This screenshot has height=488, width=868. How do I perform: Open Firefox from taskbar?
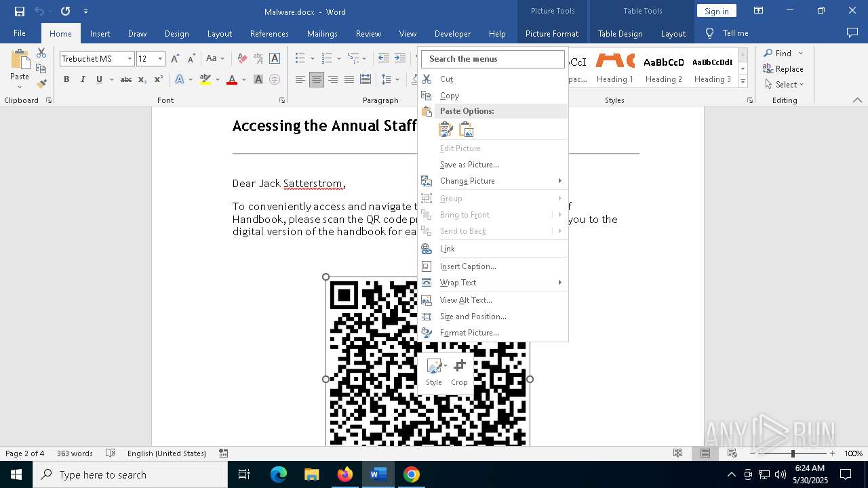tap(345, 474)
